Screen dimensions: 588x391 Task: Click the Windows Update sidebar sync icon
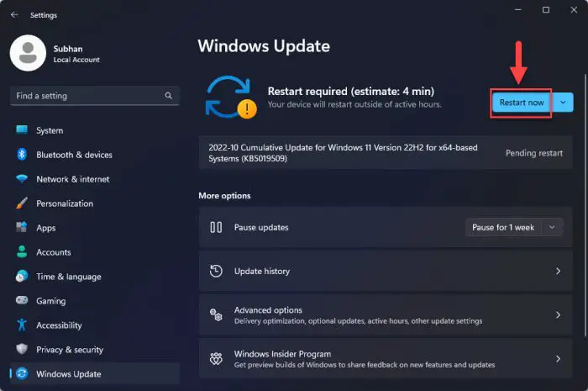pyautogui.click(x=22, y=373)
